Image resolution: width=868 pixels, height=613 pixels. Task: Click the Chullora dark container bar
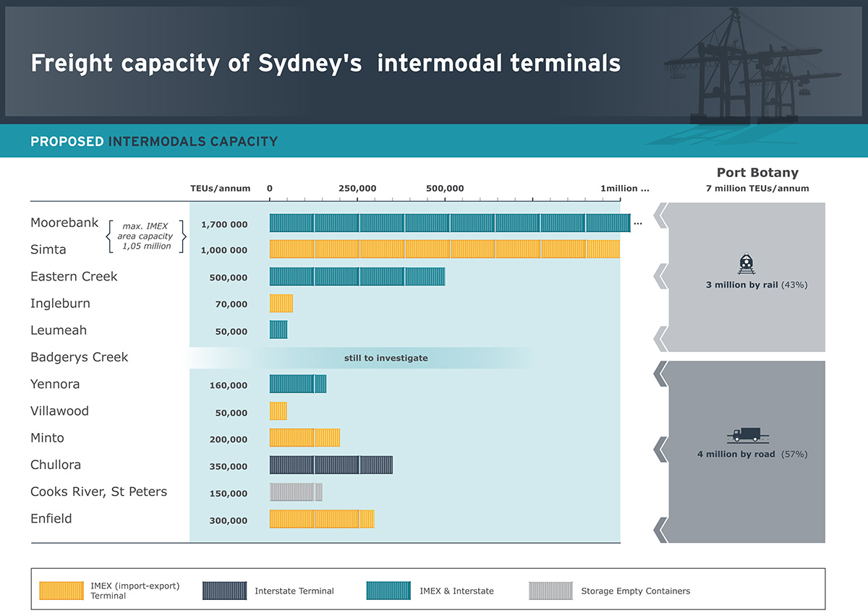click(x=331, y=465)
